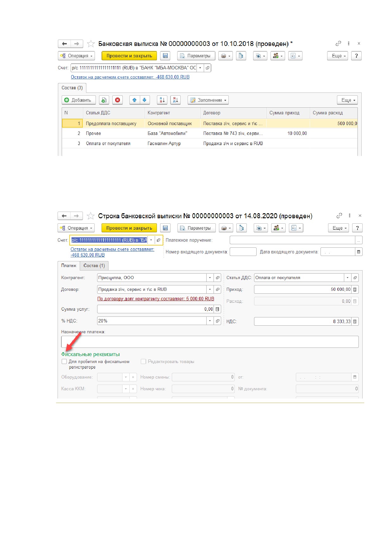392x555 pixels.
Task: Expand Договор dropdown list arrow
Action: (210, 290)
